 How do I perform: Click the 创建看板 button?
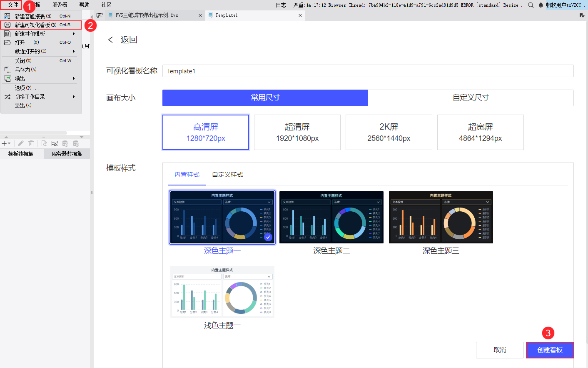point(550,350)
